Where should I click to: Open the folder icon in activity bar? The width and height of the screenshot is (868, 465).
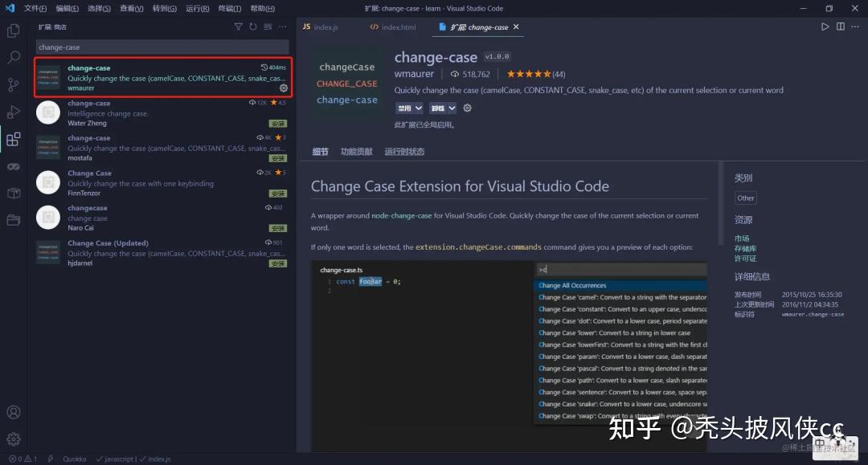(x=14, y=220)
